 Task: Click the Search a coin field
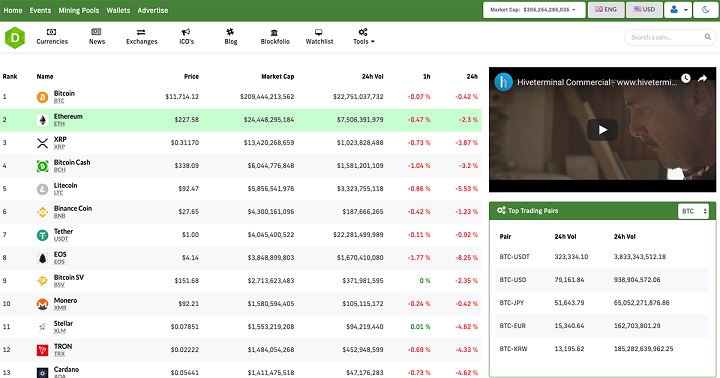click(664, 37)
